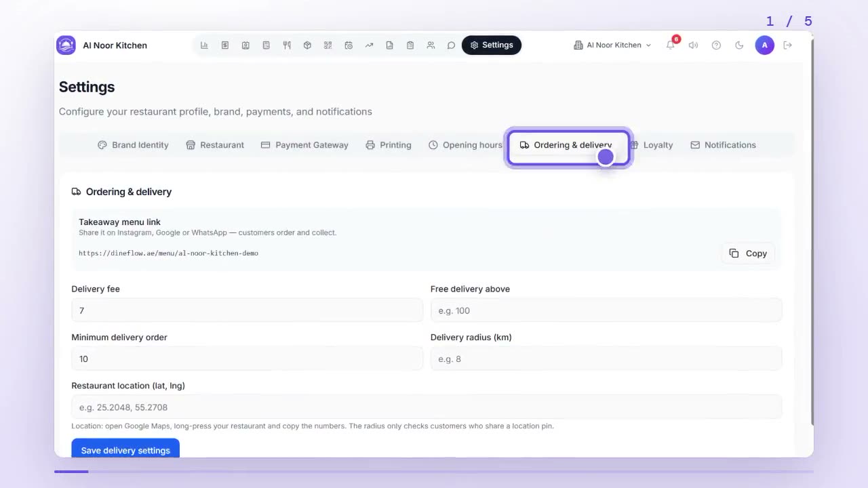Open the contact card icon in navigation
The image size is (868, 488).
(x=245, y=45)
